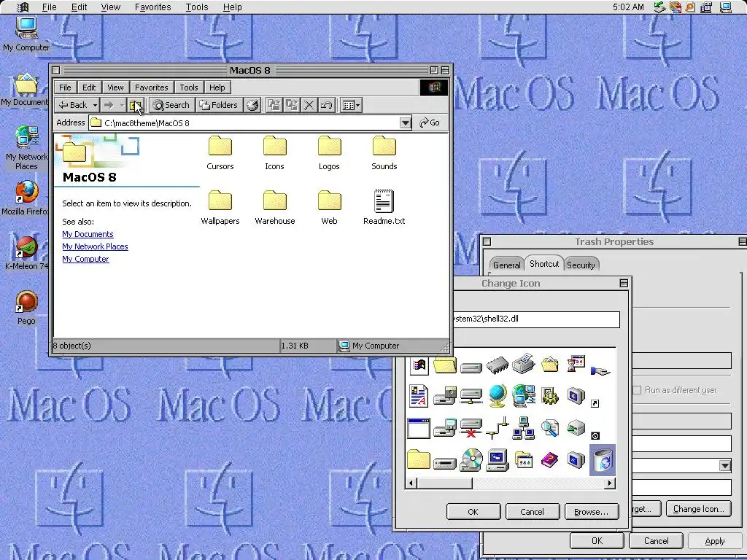Select the purple help book icon

pos(549,460)
